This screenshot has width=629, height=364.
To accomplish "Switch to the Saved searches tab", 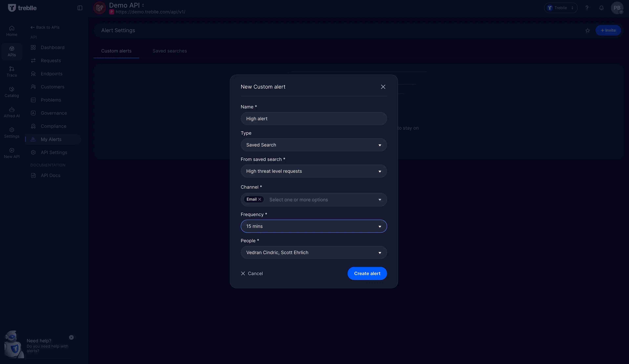I will click(170, 51).
